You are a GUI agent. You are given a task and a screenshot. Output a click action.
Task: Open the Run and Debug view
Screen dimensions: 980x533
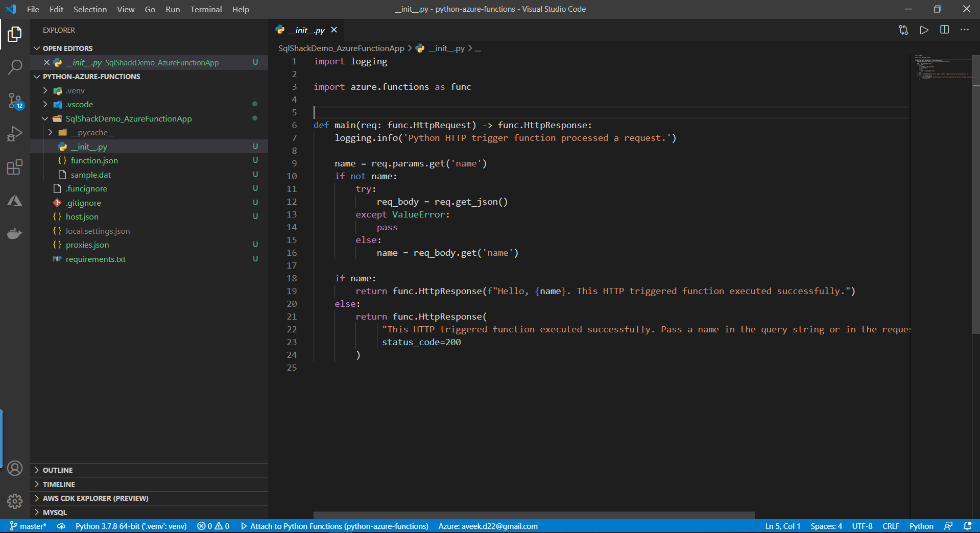coord(15,134)
